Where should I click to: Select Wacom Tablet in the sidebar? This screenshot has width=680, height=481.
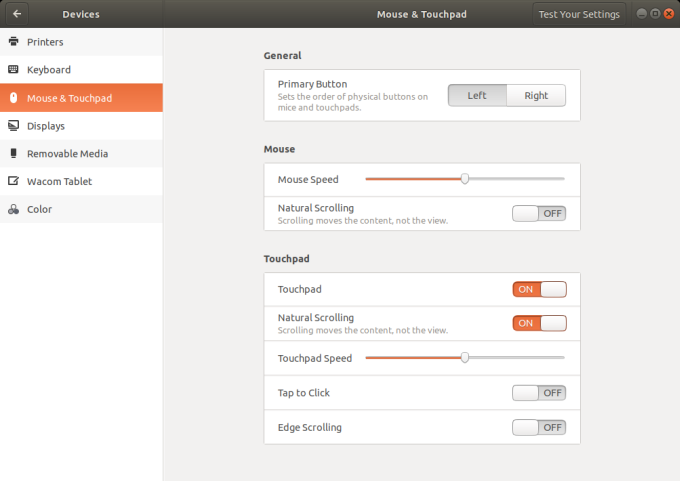click(x=59, y=182)
